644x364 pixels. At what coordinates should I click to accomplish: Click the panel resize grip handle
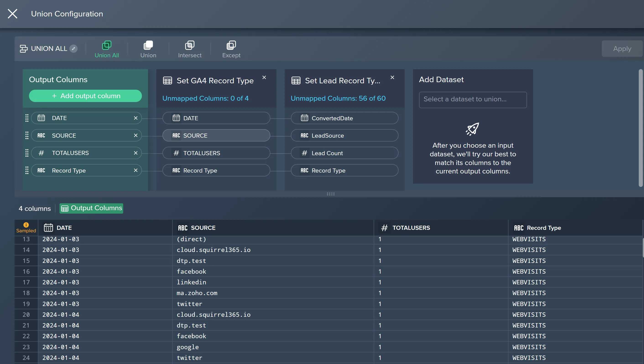(x=331, y=194)
